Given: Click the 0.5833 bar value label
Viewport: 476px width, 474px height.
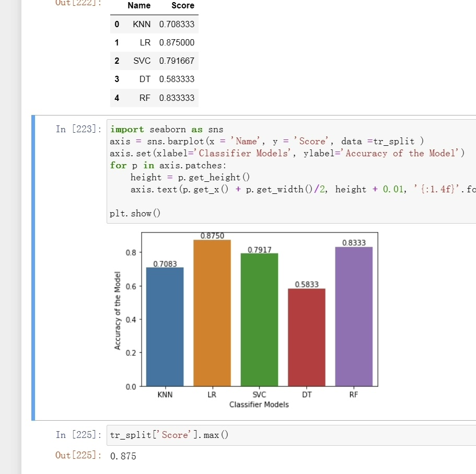Looking at the screenshot, I should tap(307, 284).
